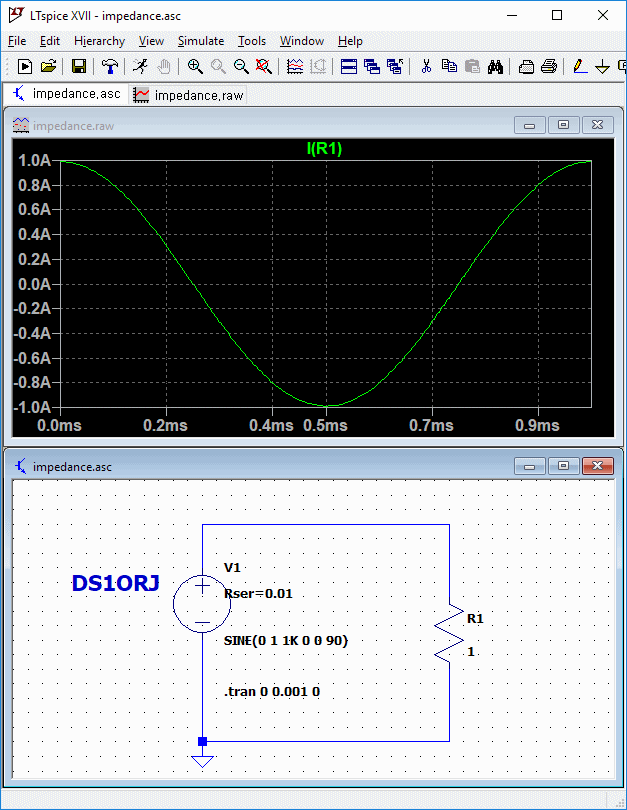Click the resistor value 1 label
The image size is (627, 810).
(x=471, y=652)
